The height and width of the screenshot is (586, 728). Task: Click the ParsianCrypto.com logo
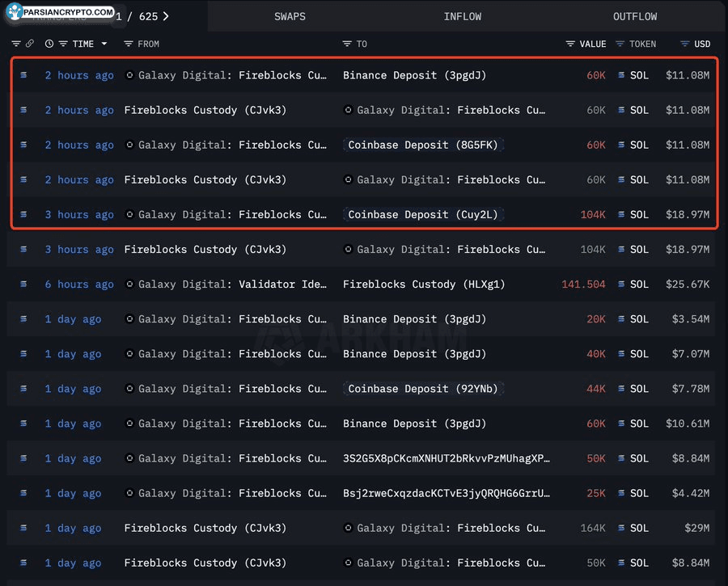click(x=61, y=13)
